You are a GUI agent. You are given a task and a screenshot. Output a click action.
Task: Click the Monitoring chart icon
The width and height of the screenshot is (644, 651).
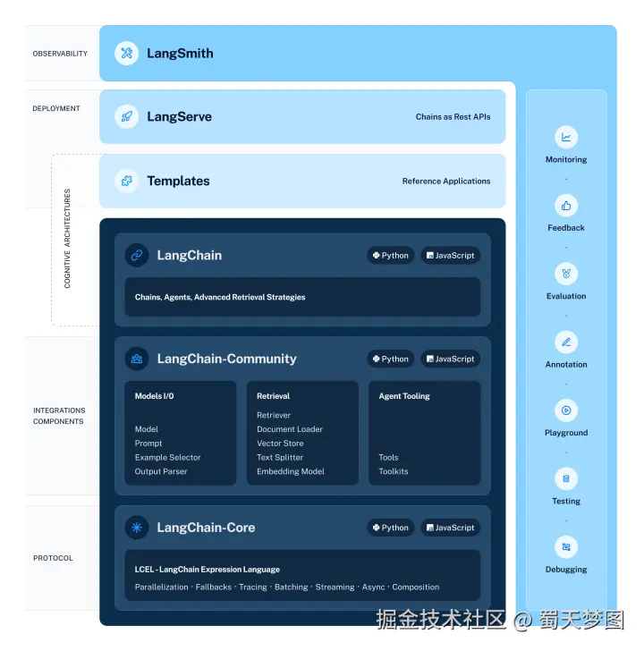pyautogui.click(x=566, y=137)
